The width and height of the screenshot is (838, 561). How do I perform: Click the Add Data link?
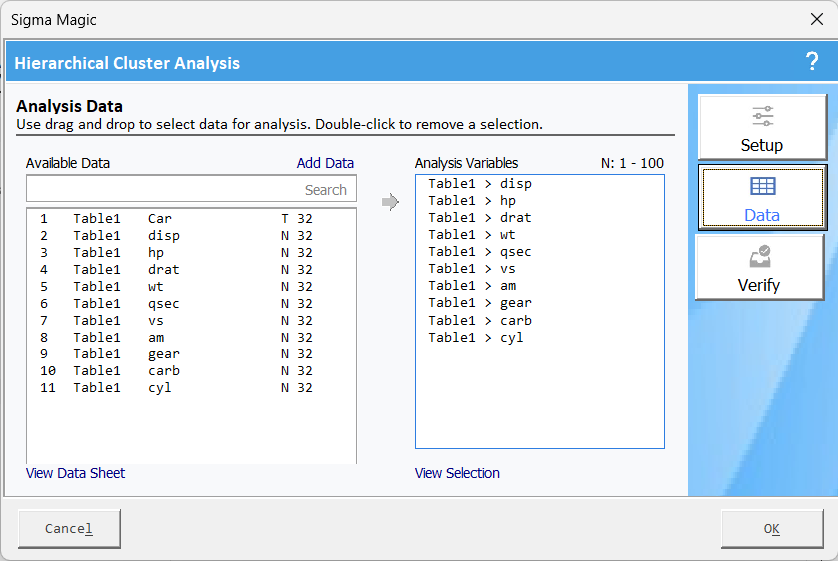325,163
